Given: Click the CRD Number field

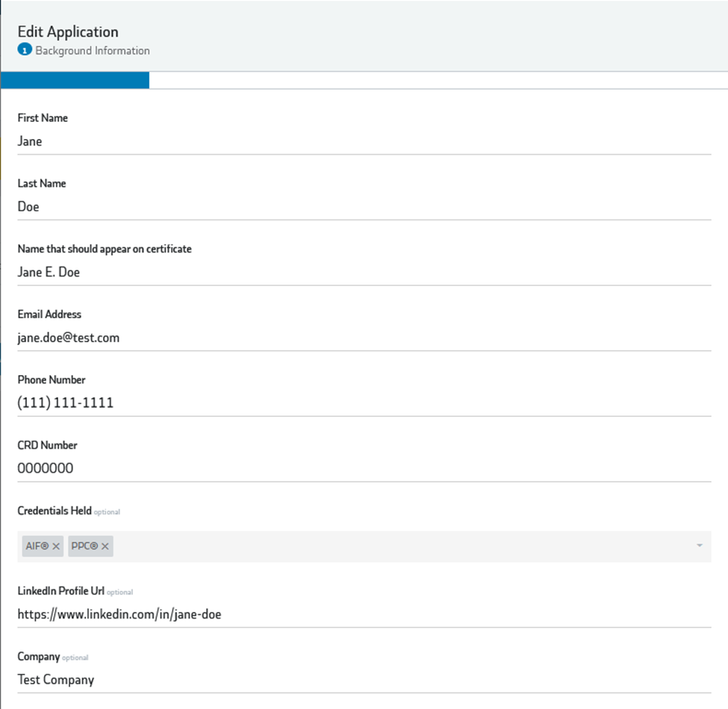Looking at the screenshot, I should (x=364, y=469).
